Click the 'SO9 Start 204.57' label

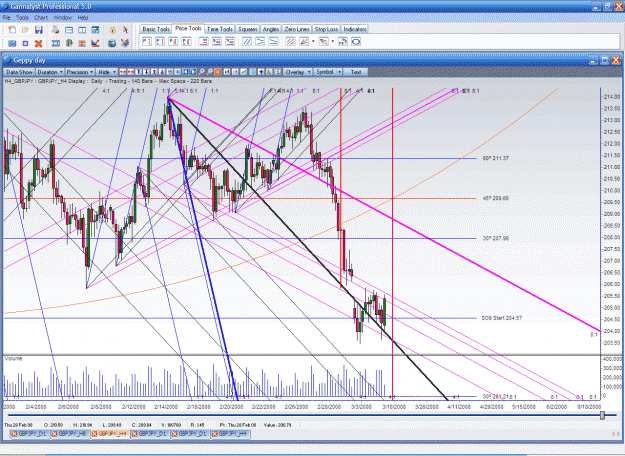[501, 318]
